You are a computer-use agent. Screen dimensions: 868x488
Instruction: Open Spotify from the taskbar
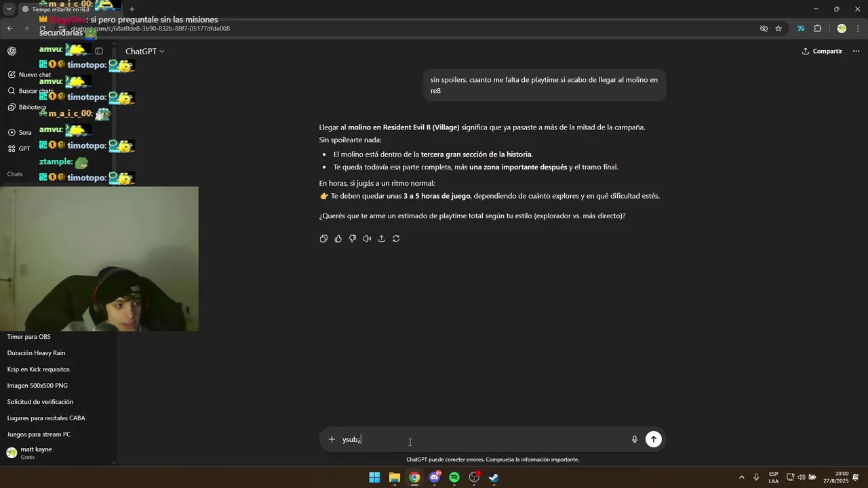click(x=454, y=477)
